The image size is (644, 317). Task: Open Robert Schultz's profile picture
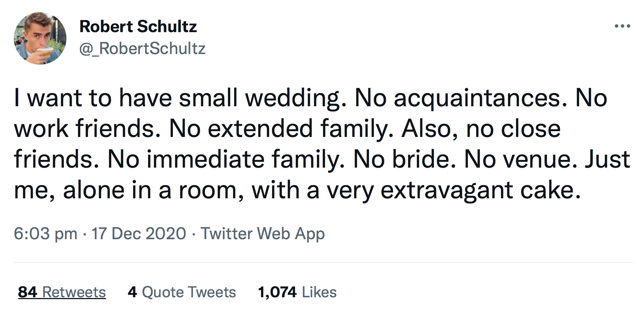(x=40, y=38)
